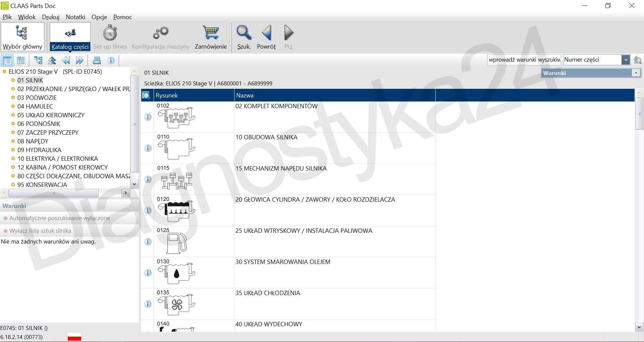Viewport: 644px width, 342px height.
Task: Open the Wybór główny main selection
Action: pyautogui.click(x=22, y=37)
